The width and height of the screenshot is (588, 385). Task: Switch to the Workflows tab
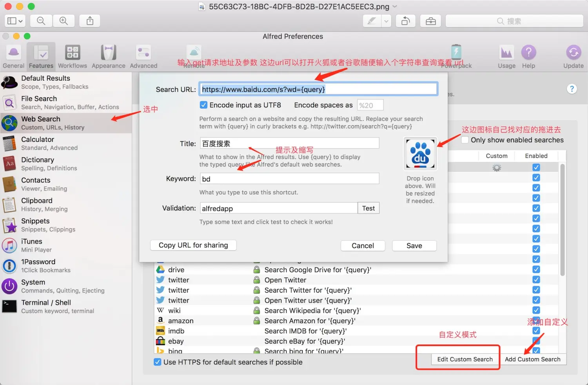point(73,56)
